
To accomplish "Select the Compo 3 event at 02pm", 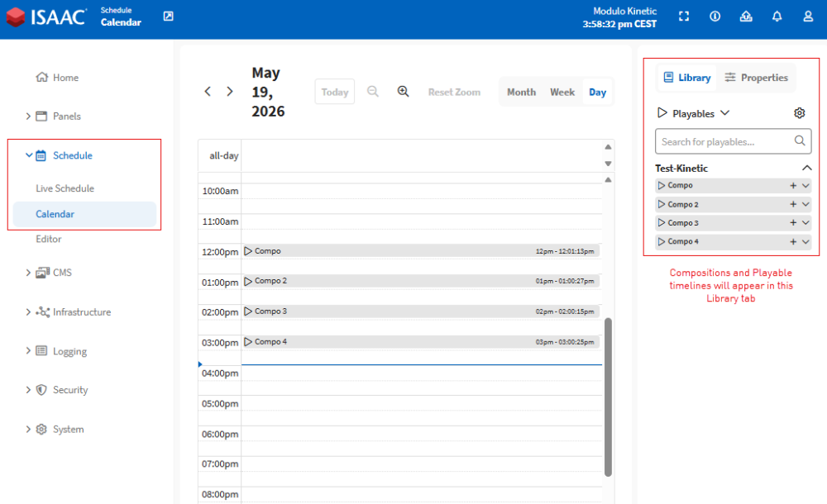I will (421, 311).
